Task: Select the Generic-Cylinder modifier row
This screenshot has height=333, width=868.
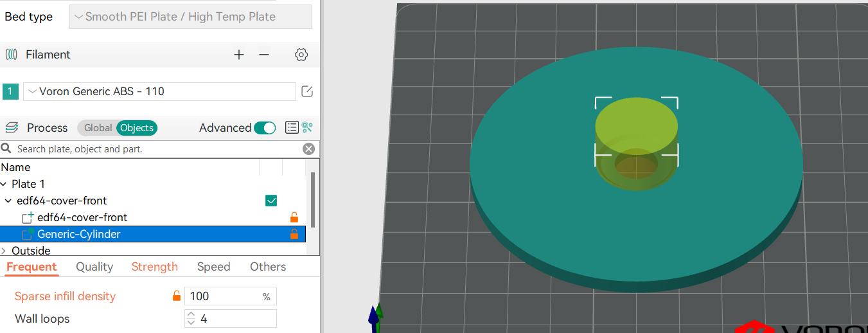Action: coord(153,234)
